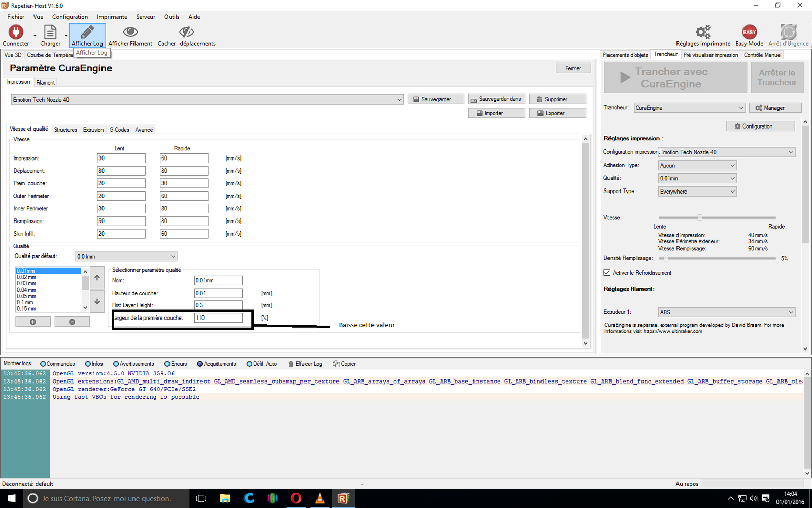Open the Imprimante menu

tap(112, 17)
